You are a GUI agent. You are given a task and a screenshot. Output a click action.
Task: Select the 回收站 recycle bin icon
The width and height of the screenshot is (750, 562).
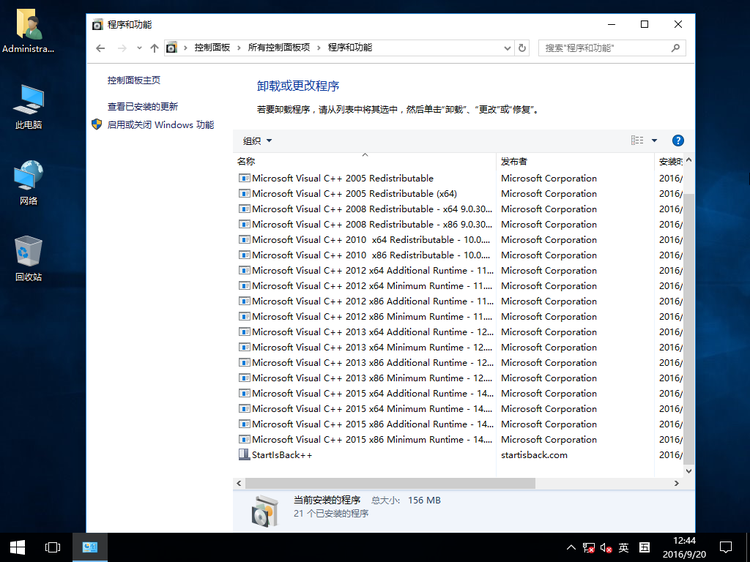pyautogui.click(x=28, y=258)
